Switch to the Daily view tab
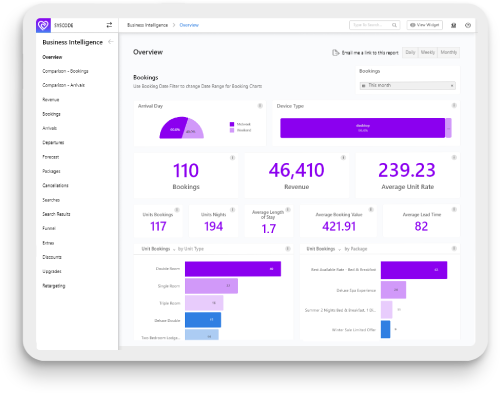The width and height of the screenshot is (500, 393). (x=410, y=52)
